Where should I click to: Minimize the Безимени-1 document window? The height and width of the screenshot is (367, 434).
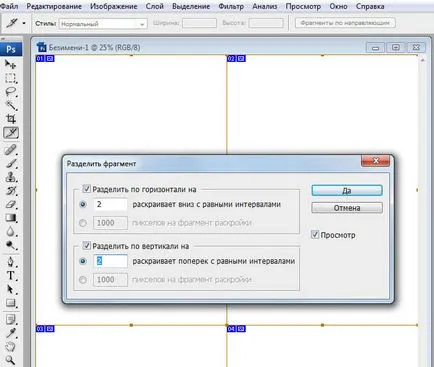[375, 48]
